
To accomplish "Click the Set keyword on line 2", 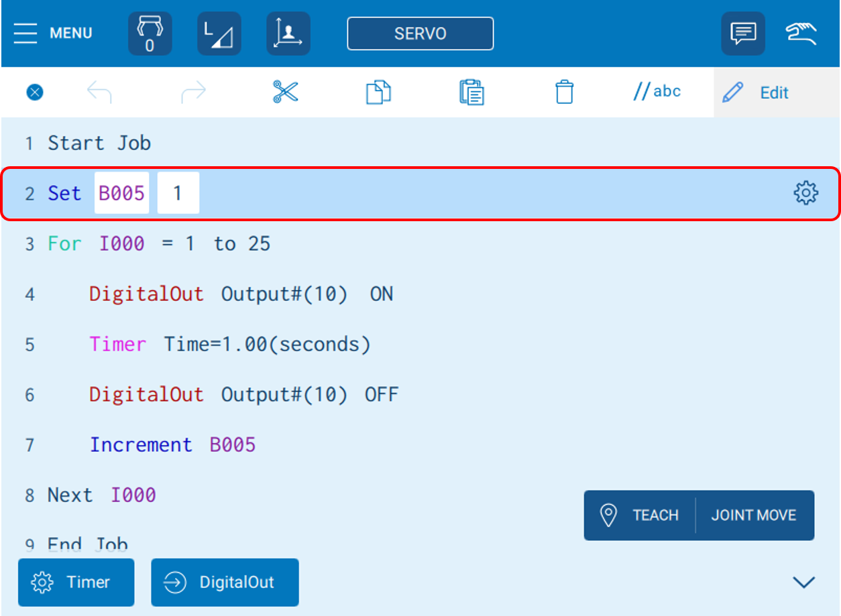I will 64,193.
